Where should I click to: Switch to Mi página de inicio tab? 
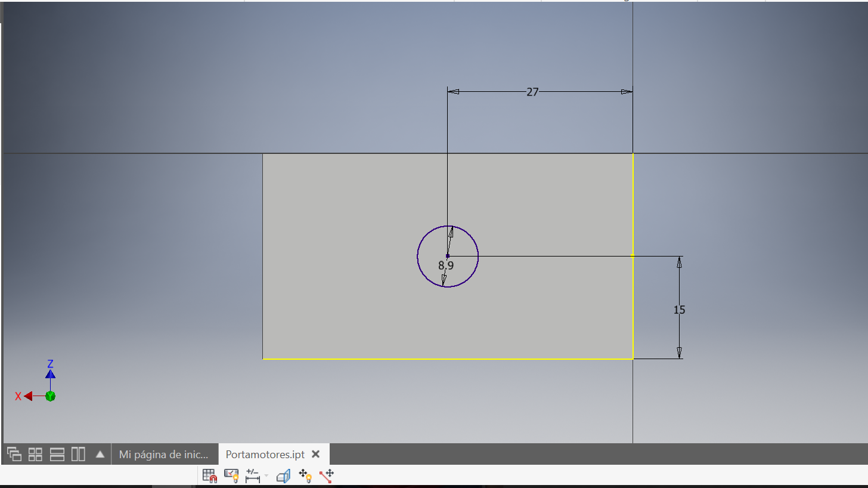click(x=164, y=454)
